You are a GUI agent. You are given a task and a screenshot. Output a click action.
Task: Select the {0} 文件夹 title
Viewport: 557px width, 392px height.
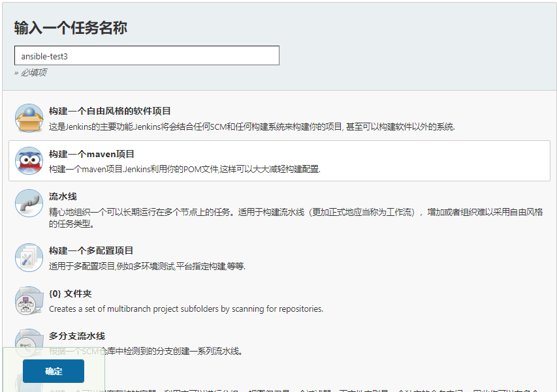[71, 294]
